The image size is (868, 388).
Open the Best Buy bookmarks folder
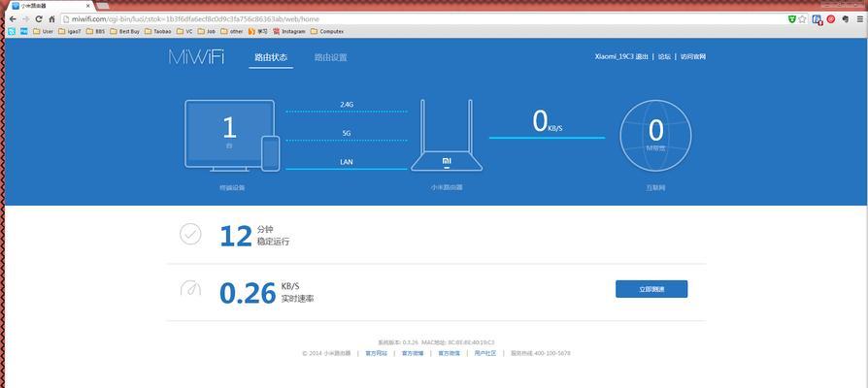124,31
